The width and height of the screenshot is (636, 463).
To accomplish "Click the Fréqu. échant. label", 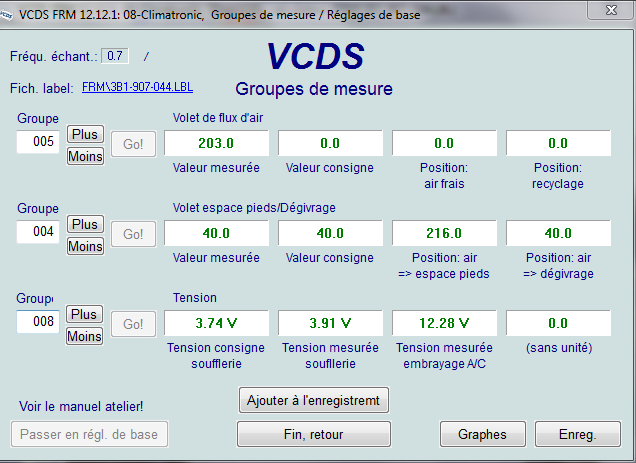I will point(54,56).
